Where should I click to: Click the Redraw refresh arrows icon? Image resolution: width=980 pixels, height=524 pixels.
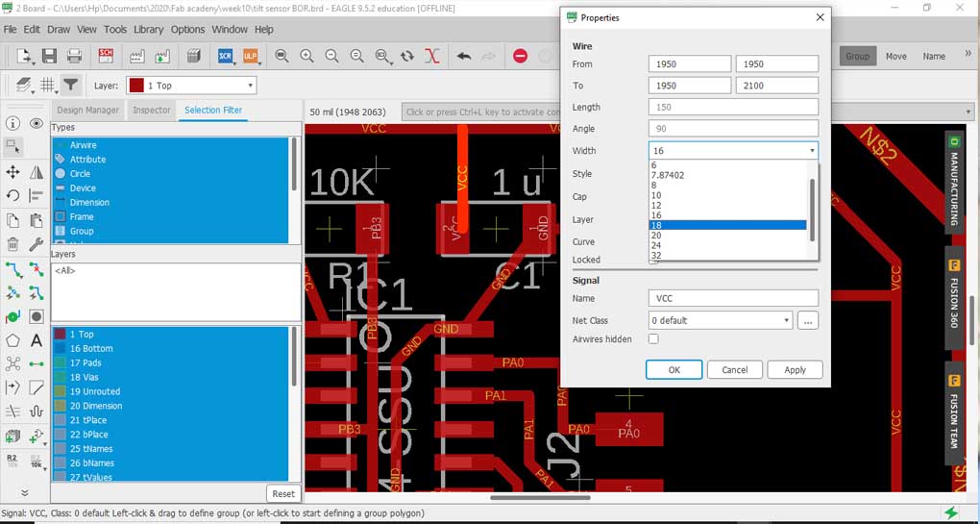point(407,56)
